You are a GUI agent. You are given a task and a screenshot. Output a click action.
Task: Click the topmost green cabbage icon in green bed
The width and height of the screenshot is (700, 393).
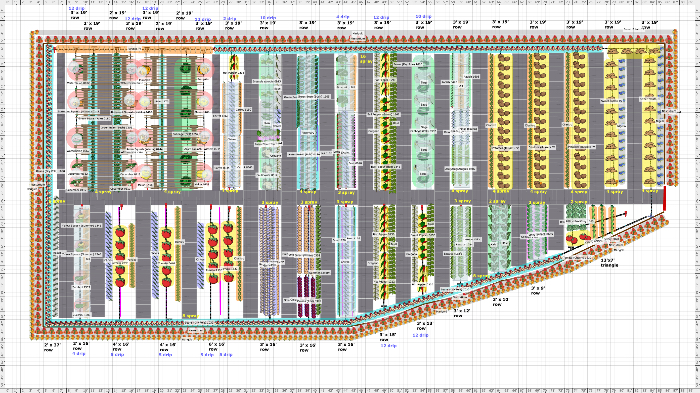click(x=186, y=68)
